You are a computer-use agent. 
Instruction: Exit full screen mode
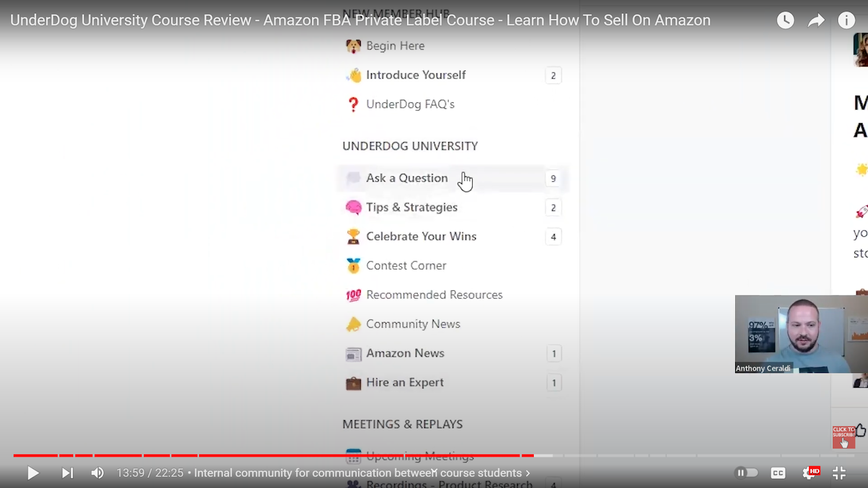point(839,473)
